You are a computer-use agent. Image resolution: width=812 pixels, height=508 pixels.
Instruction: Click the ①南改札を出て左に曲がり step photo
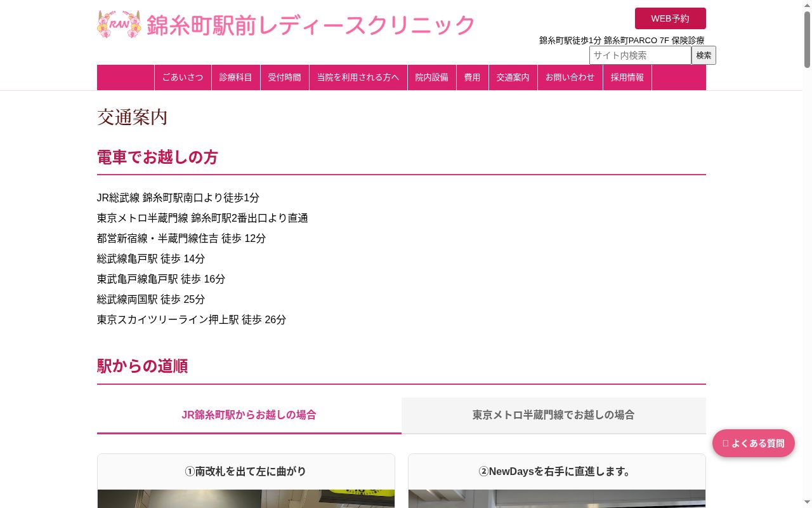pos(246,498)
